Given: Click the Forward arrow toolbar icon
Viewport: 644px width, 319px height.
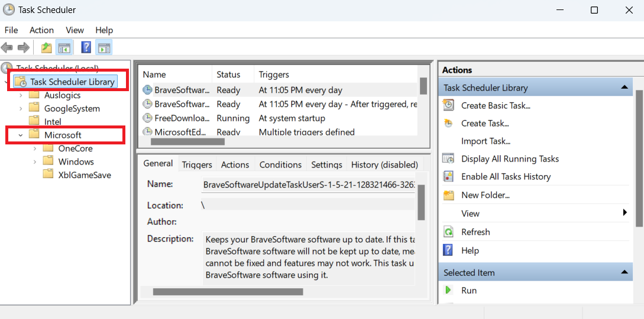Looking at the screenshot, I should click(x=24, y=48).
